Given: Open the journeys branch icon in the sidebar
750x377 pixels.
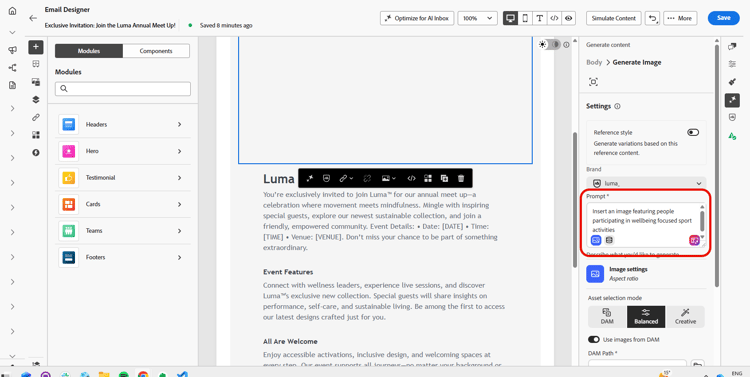Looking at the screenshot, I should tap(12, 68).
